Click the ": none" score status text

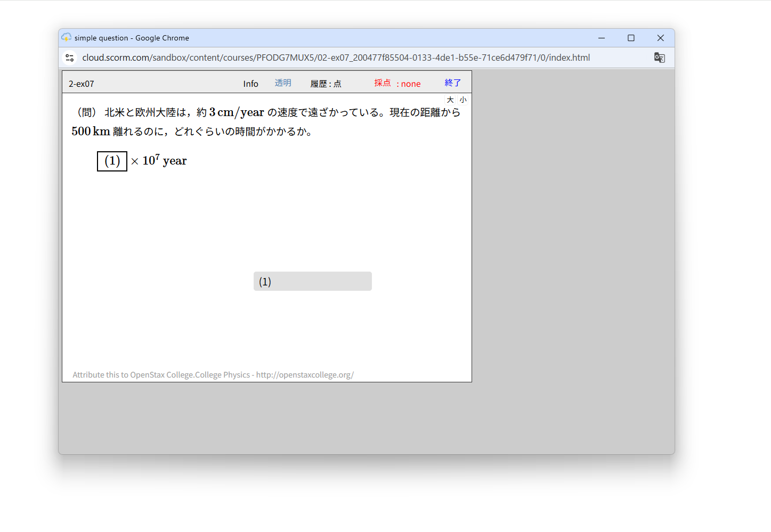coord(409,84)
